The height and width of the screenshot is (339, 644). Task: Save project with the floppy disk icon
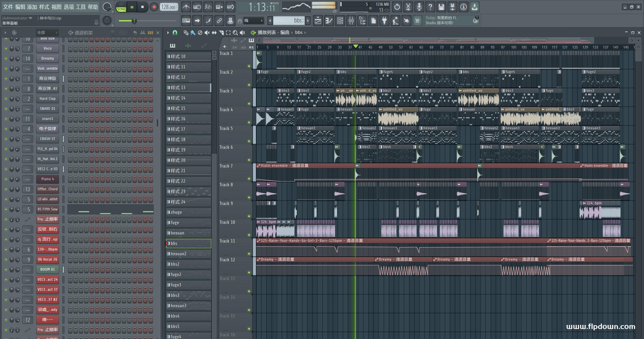click(x=441, y=7)
